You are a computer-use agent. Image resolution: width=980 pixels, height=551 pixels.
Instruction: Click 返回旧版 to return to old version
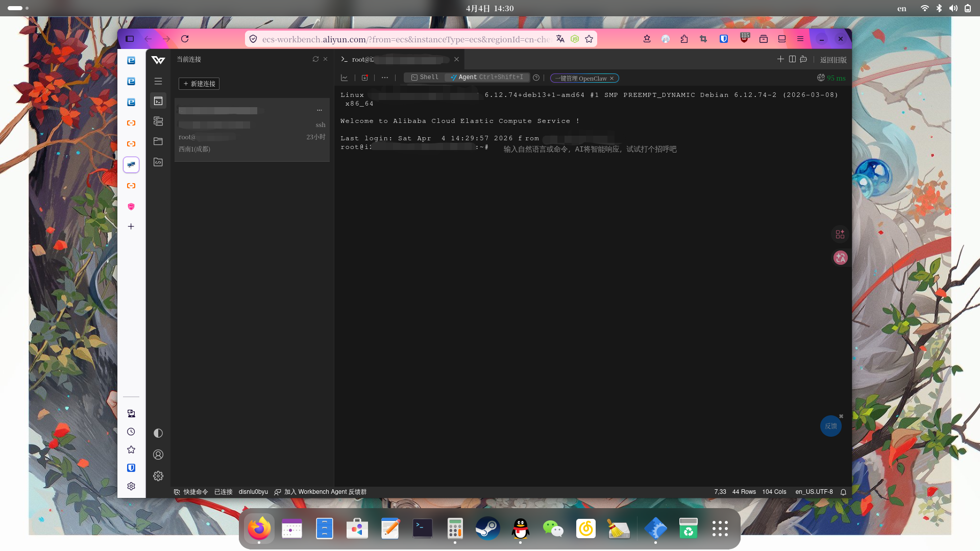833,60
